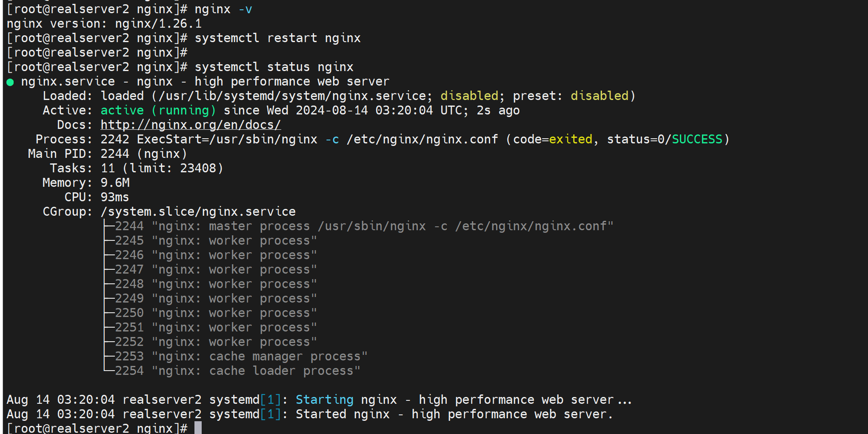Click the blue "Starting" log word

click(324, 400)
